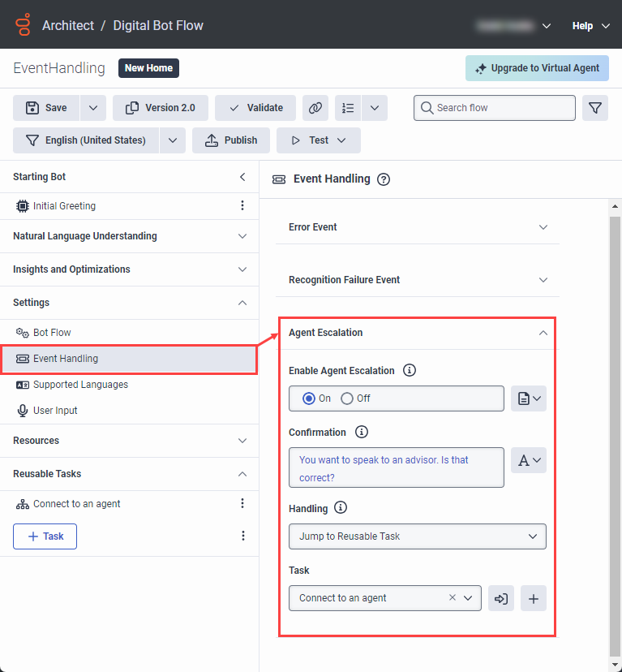Click the New Home button
Screen dimensions: 622x672
click(148, 68)
